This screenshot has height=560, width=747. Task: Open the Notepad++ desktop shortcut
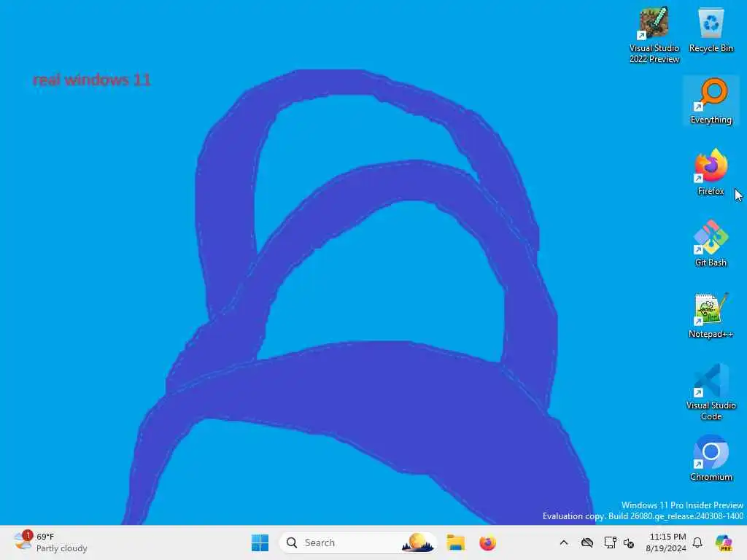(x=711, y=315)
